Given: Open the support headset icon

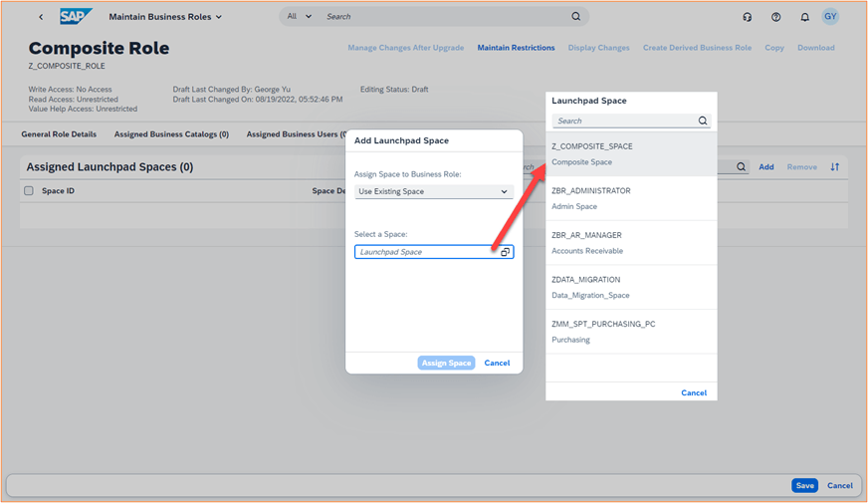Looking at the screenshot, I should pyautogui.click(x=747, y=17).
